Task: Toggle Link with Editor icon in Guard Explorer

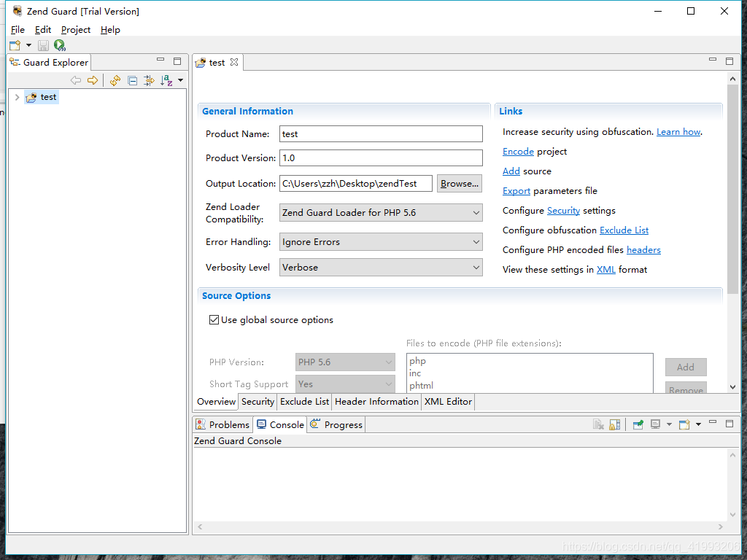Action: (149, 80)
